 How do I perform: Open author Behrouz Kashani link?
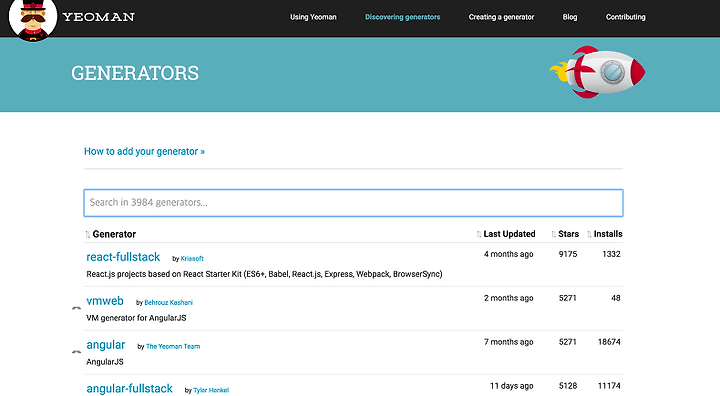tap(169, 303)
